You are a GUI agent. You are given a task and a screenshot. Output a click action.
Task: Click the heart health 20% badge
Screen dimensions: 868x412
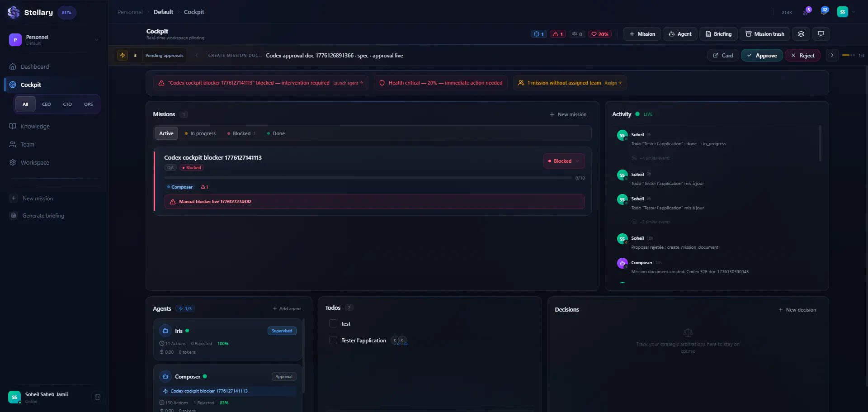pos(600,34)
